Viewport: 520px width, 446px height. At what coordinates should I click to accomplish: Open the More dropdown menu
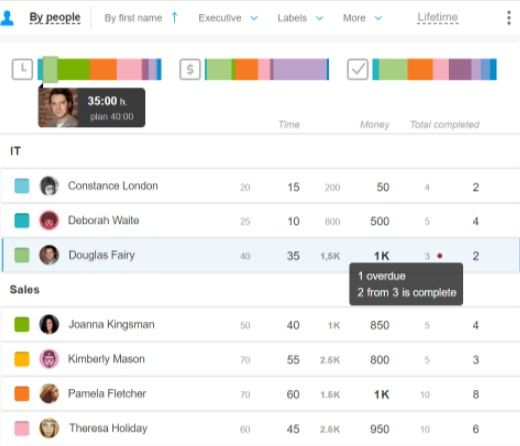[x=362, y=18]
